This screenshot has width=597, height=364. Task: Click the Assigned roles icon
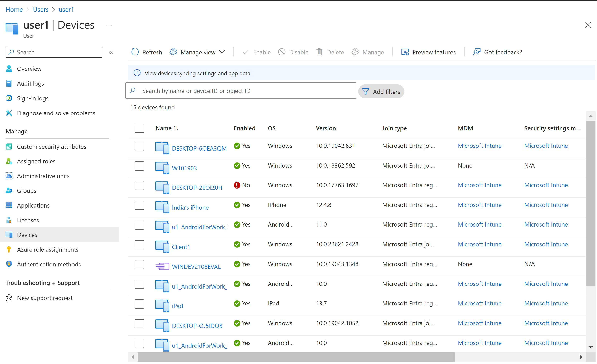coord(9,161)
